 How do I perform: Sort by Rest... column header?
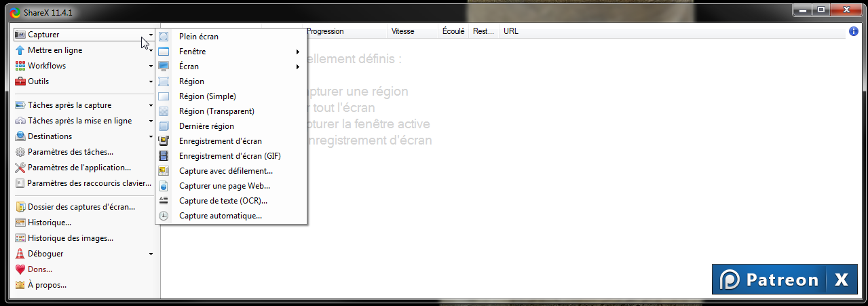484,31
